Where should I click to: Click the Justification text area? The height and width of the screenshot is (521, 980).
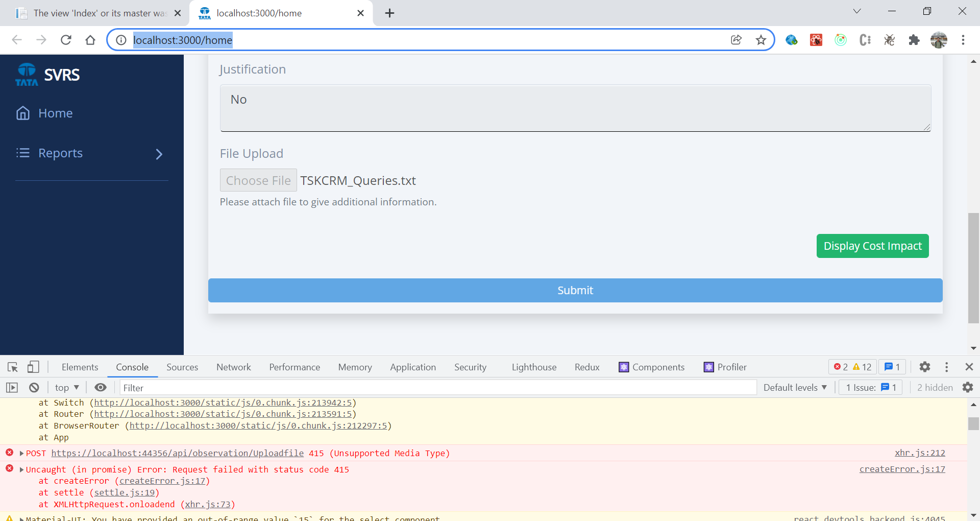coord(575,108)
